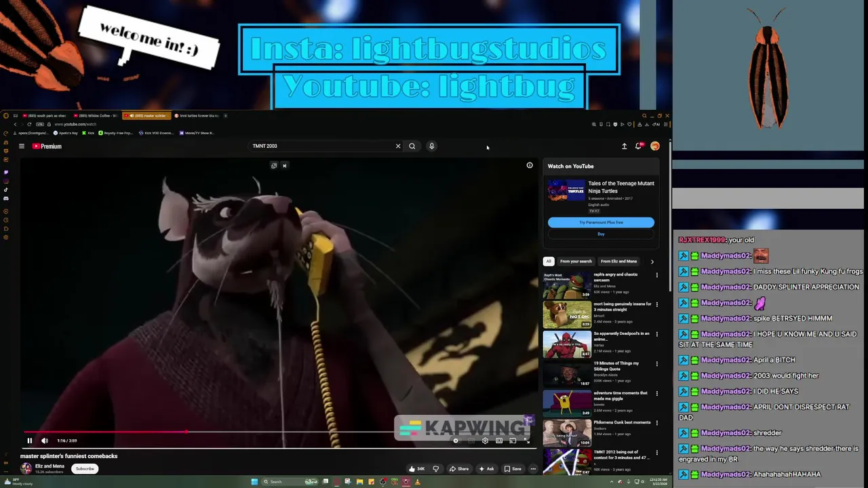Viewport: 868px width, 488px height.
Task: Select the From Eliz and Mena chip
Action: (618, 261)
